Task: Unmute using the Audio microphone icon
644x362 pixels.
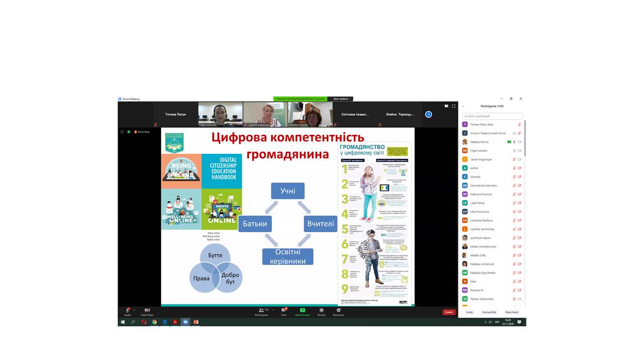Action: (x=127, y=310)
